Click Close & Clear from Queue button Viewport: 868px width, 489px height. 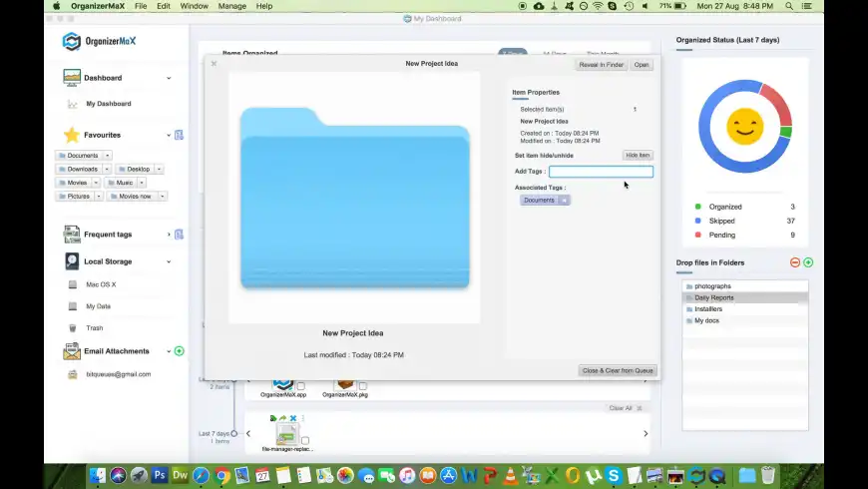click(x=618, y=370)
